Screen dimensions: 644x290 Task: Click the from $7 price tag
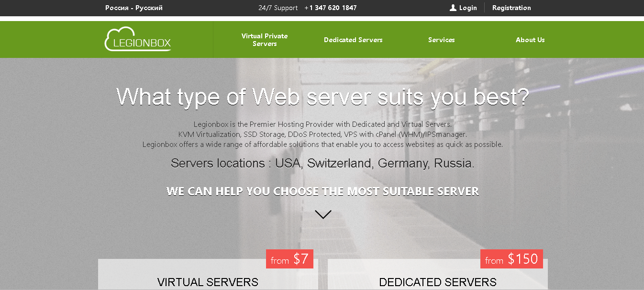(x=289, y=259)
